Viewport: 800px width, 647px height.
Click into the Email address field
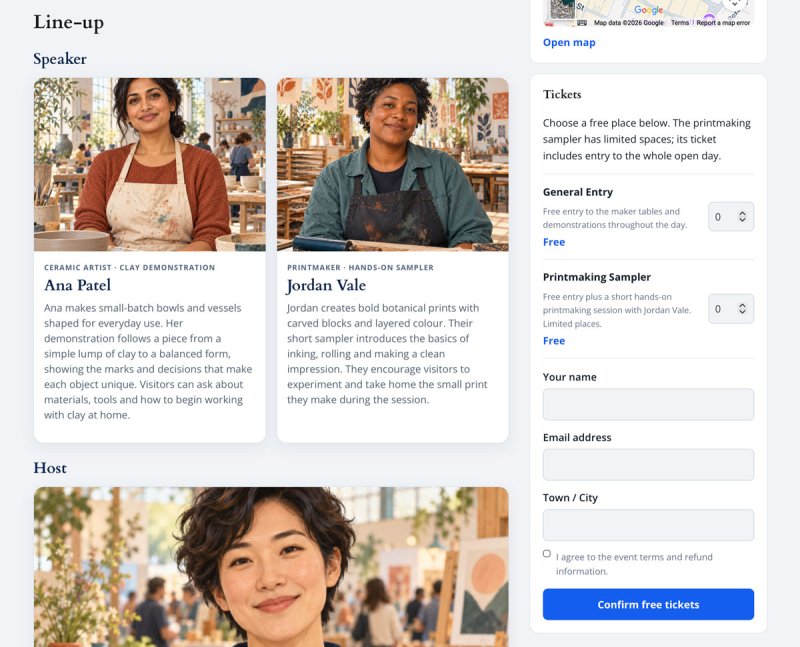[648, 465]
